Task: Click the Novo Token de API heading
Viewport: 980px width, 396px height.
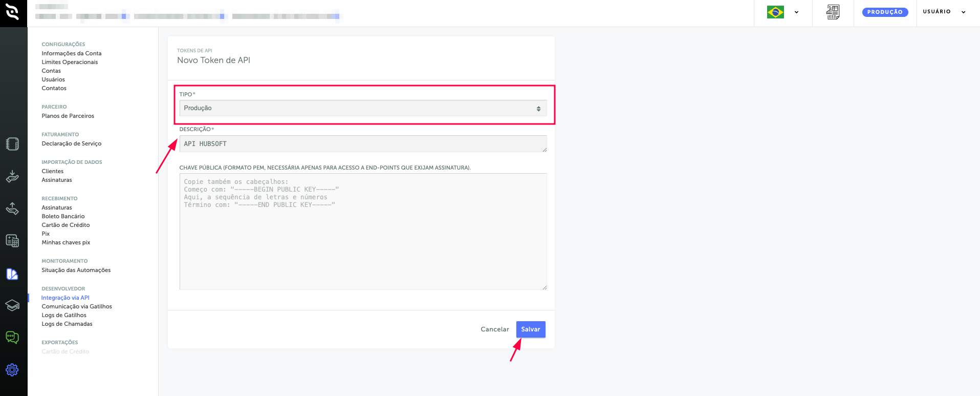Action: (x=213, y=60)
